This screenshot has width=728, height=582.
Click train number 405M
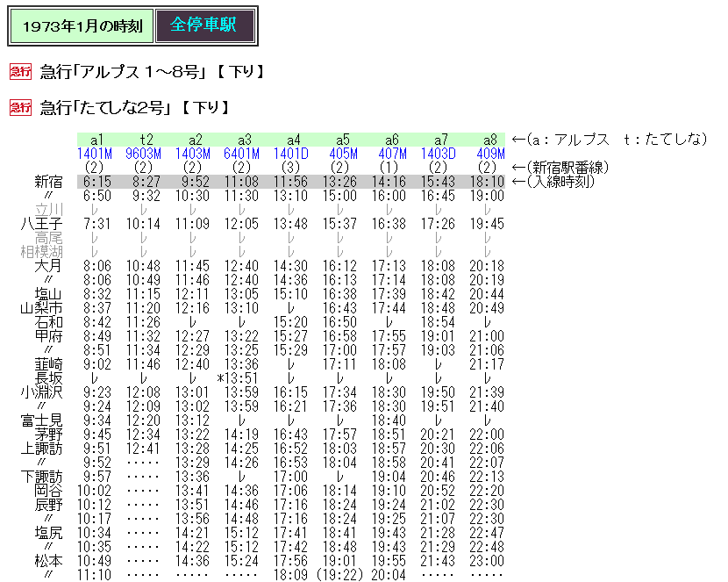pos(343,154)
